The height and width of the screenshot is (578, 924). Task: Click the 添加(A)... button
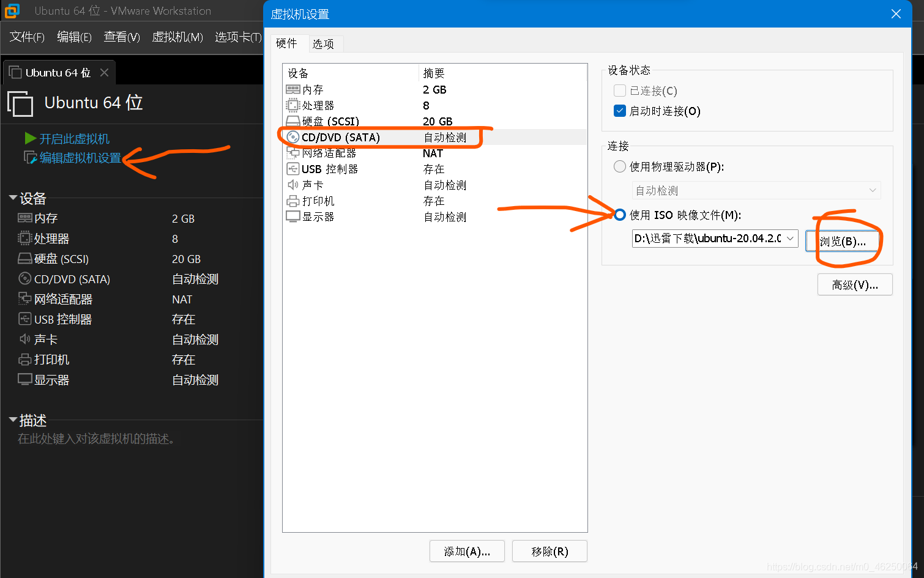coord(467,551)
